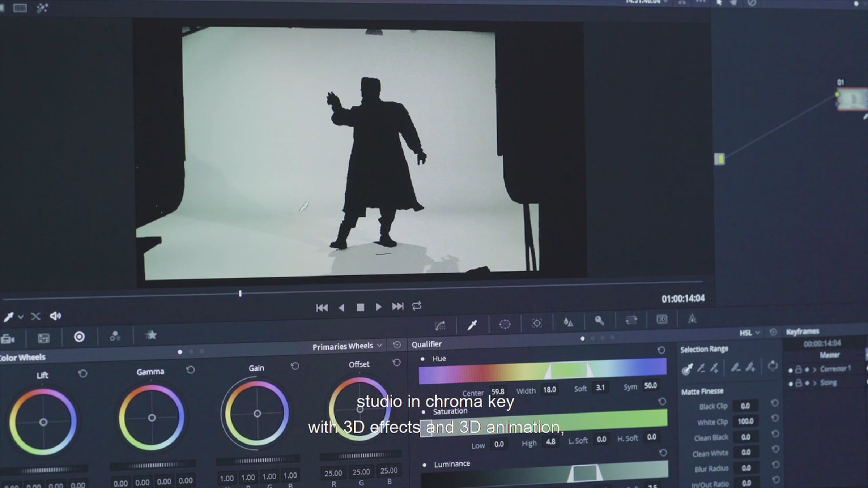Open the HSL qualifier mode dropdown
868x488 pixels.
click(x=749, y=333)
